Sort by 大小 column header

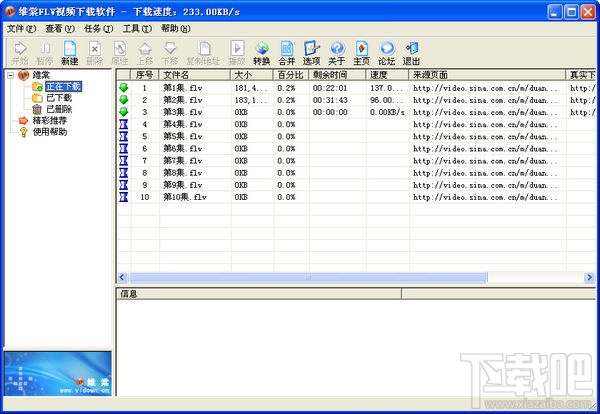click(251, 75)
